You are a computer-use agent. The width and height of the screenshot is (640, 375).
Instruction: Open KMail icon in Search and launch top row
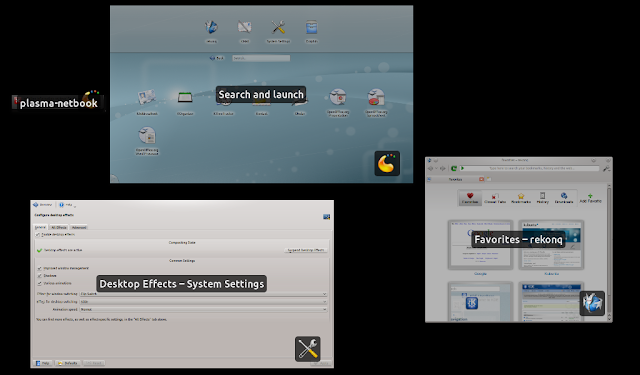(x=244, y=27)
